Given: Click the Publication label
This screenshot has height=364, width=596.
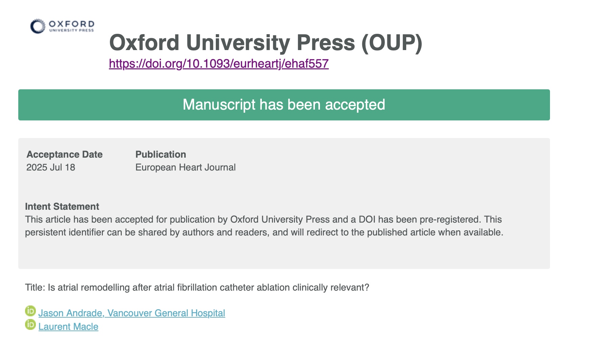Looking at the screenshot, I should (x=161, y=154).
